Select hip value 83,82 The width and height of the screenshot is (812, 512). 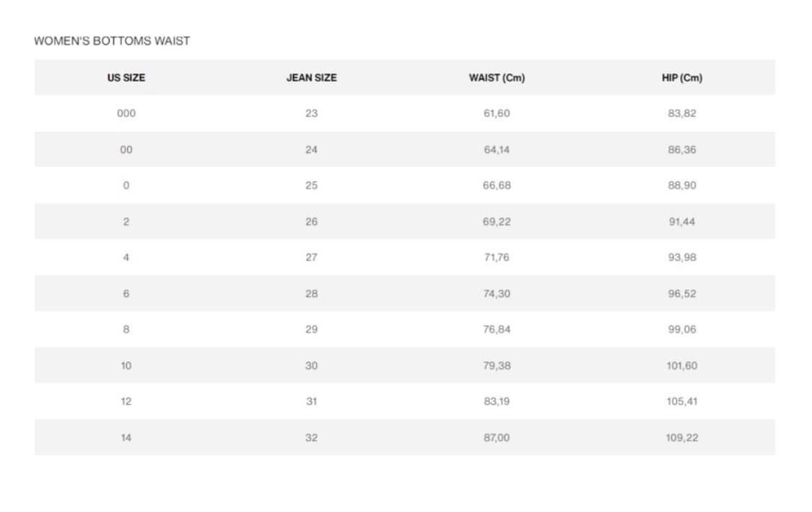tap(681, 113)
